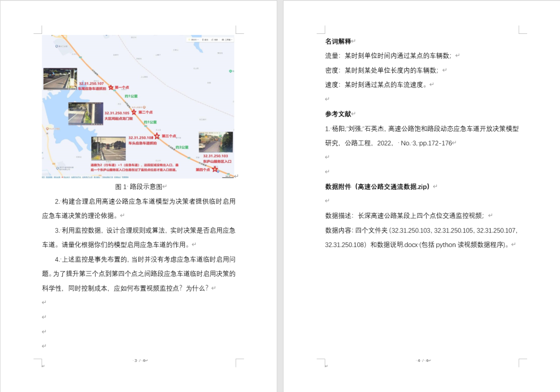560x392 pixels.
Task: Click the 数据描述 line of text
Action: point(405,215)
